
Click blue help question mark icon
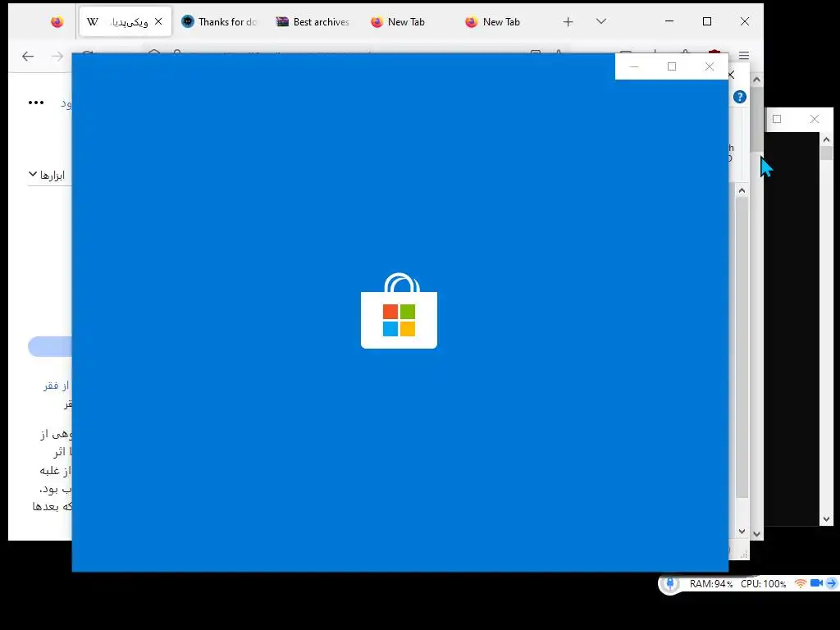[740, 97]
